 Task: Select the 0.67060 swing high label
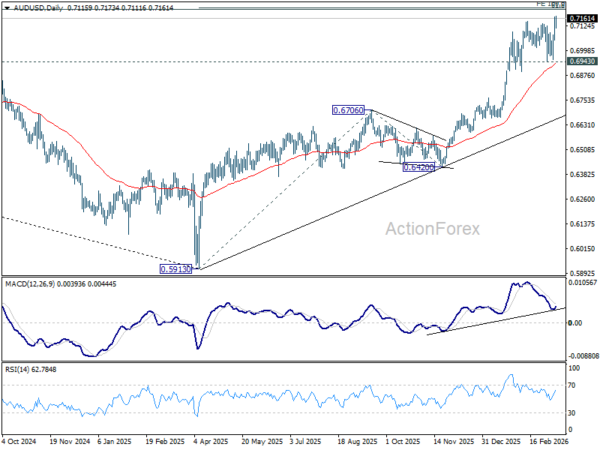click(x=351, y=109)
